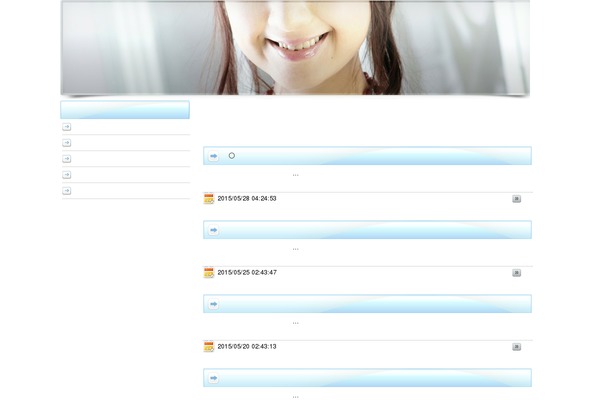The width and height of the screenshot is (600, 400).
Task: Click the ○ symbol in the first post title bar
Action: coord(232,156)
